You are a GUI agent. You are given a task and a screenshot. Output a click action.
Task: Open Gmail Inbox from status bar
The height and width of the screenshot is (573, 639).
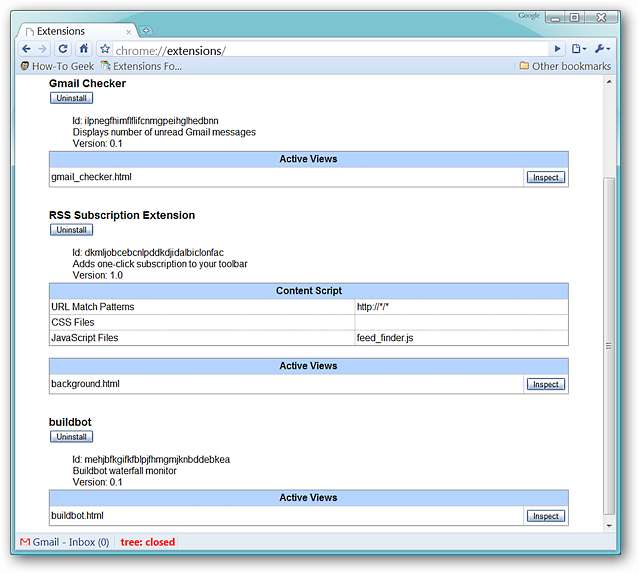[x=64, y=542]
